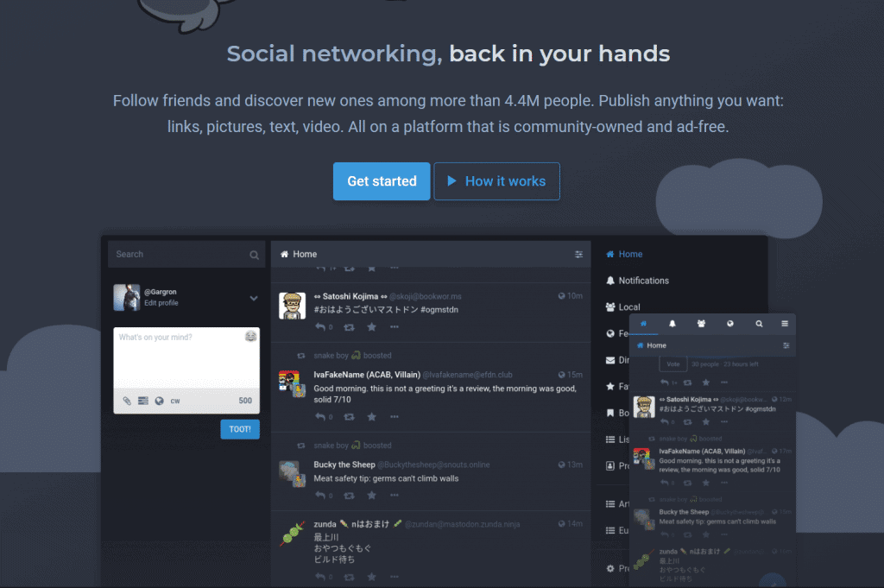
Task: Change post privacy with the globe icon
Action: [160, 401]
